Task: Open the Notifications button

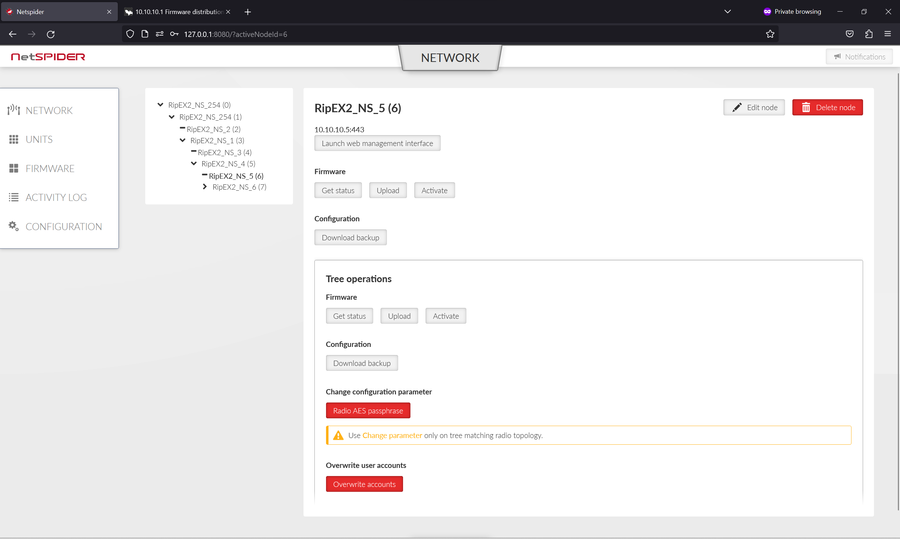Action: pyautogui.click(x=859, y=57)
